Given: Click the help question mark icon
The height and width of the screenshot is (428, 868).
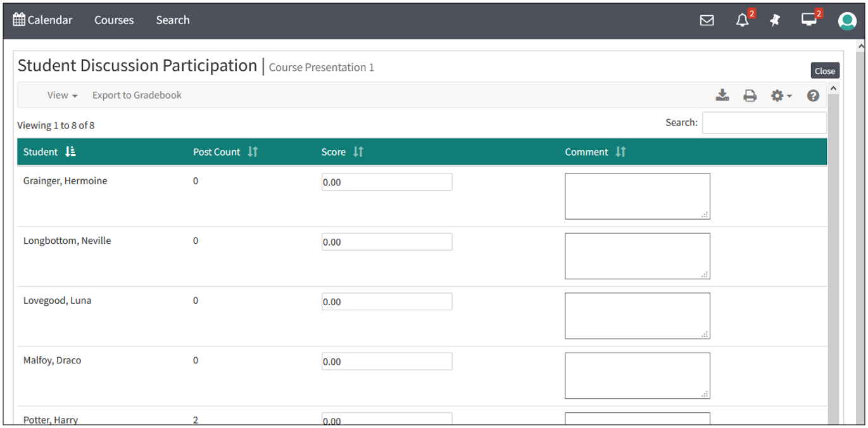Looking at the screenshot, I should pyautogui.click(x=814, y=96).
